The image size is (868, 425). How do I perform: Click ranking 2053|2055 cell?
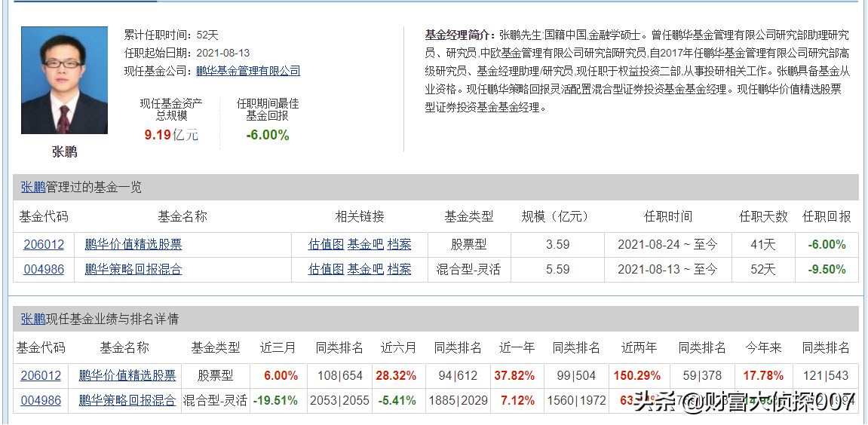339,400
